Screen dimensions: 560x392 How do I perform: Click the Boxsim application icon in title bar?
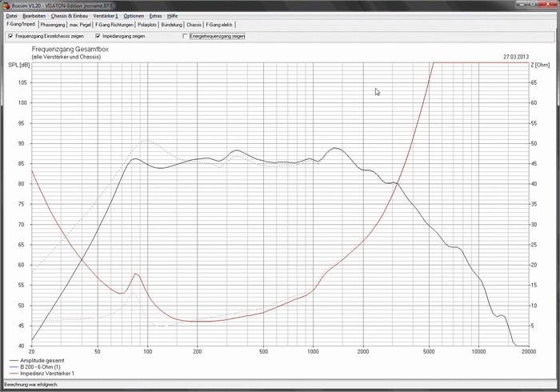coord(6,6)
